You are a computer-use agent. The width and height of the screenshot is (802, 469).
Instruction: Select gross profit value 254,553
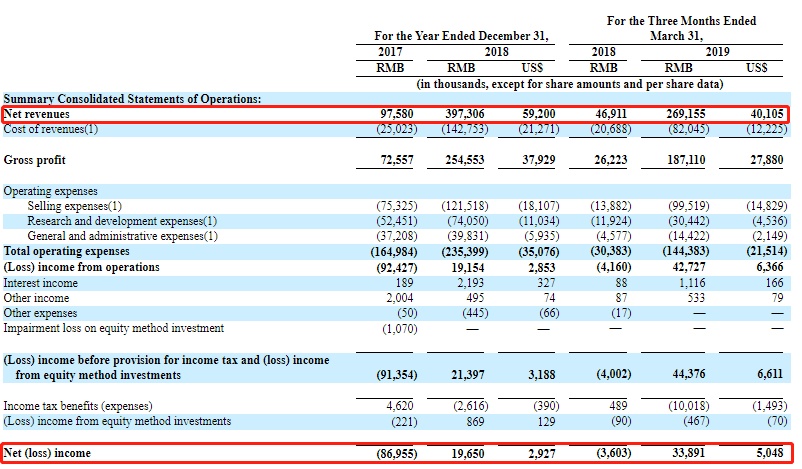pyautogui.click(x=469, y=160)
